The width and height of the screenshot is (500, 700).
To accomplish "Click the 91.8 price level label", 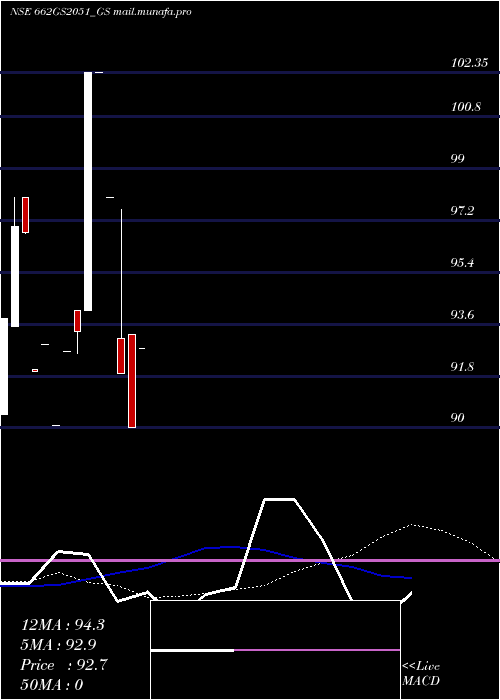I will point(462,367).
